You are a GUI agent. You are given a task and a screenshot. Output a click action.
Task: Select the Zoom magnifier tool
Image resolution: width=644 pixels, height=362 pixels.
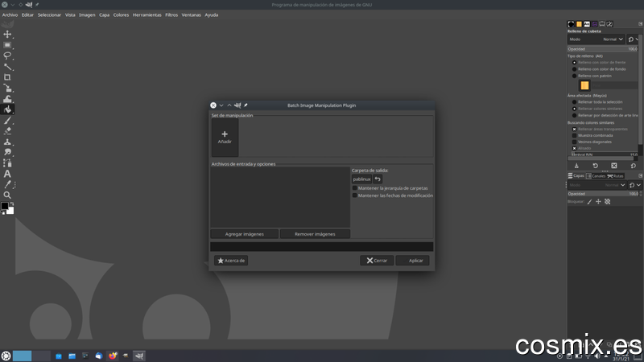(7, 195)
